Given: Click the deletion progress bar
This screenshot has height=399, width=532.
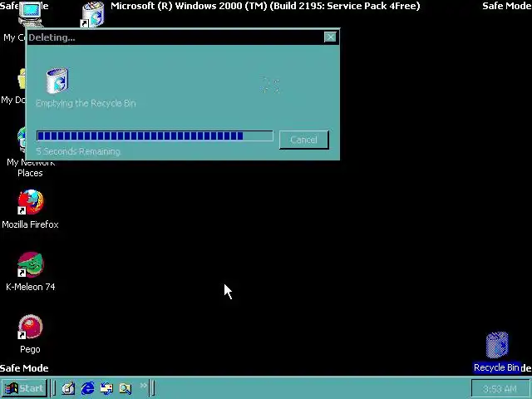Looking at the screenshot, I should point(155,135).
